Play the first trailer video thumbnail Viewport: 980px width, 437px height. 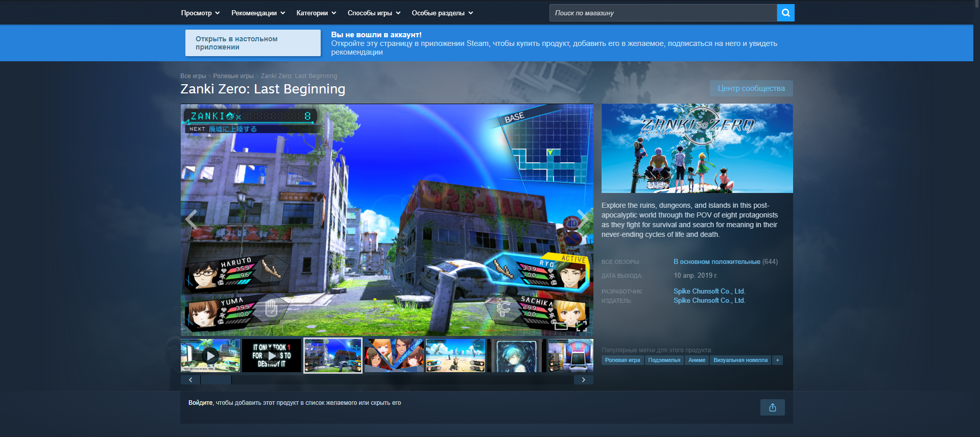point(210,355)
